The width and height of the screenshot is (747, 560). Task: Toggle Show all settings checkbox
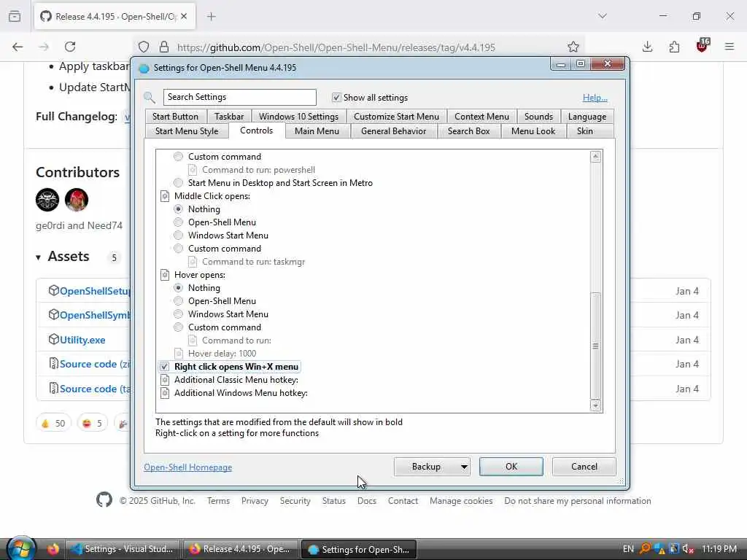click(x=336, y=98)
